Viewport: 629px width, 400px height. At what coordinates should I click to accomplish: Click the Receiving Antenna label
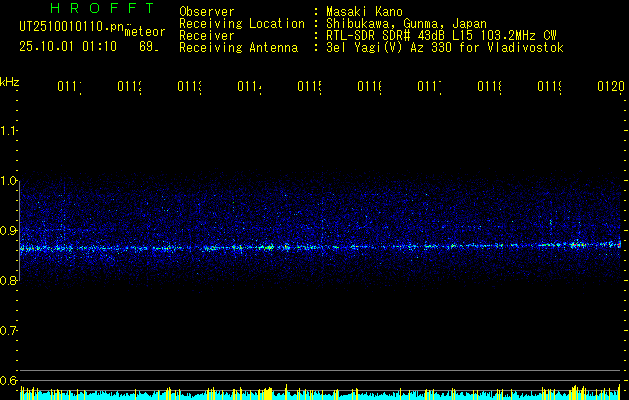239,48
